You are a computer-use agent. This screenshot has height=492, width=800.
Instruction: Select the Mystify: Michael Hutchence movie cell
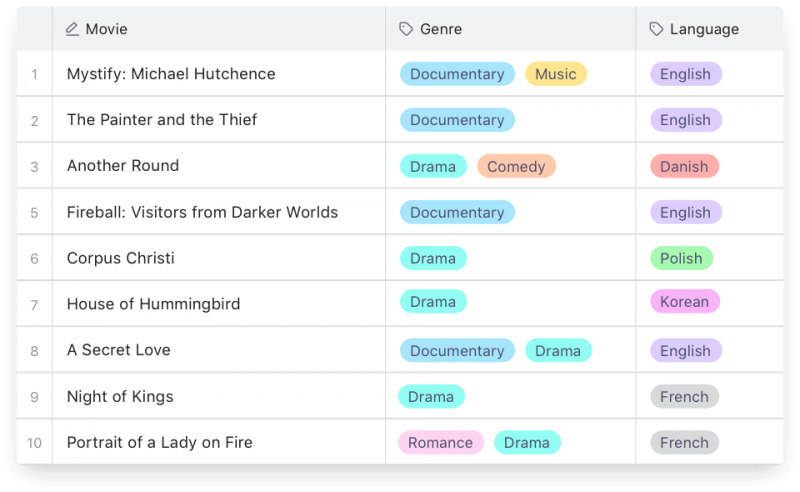pyautogui.click(x=171, y=74)
